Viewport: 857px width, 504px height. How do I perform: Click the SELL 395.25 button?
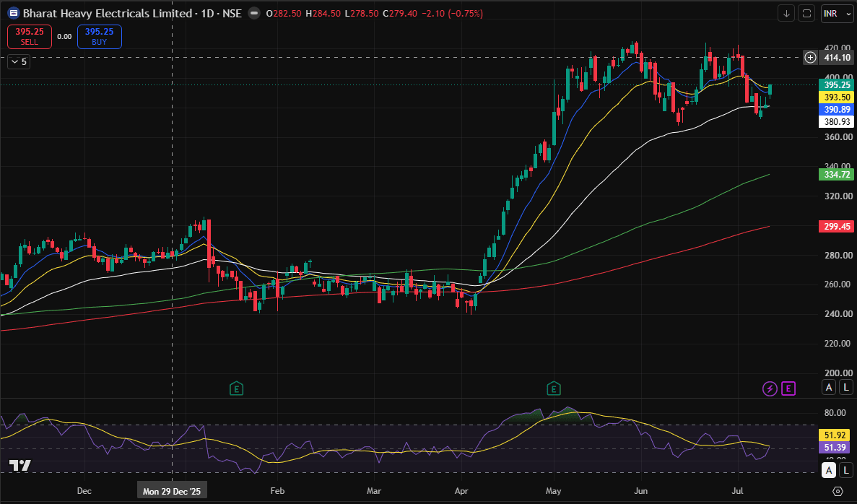point(30,37)
